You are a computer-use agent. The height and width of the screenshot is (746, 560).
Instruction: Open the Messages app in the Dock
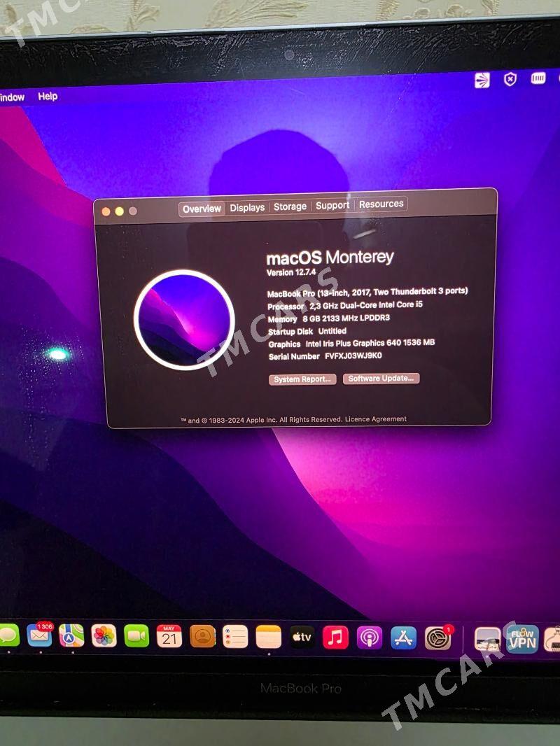coord(8,635)
